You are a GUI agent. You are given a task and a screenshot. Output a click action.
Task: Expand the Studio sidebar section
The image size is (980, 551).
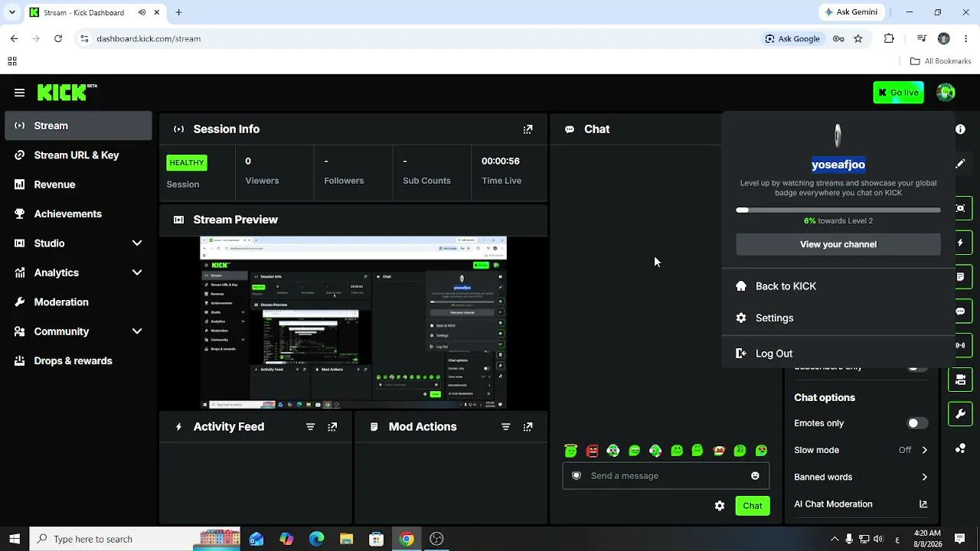click(137, 243)
